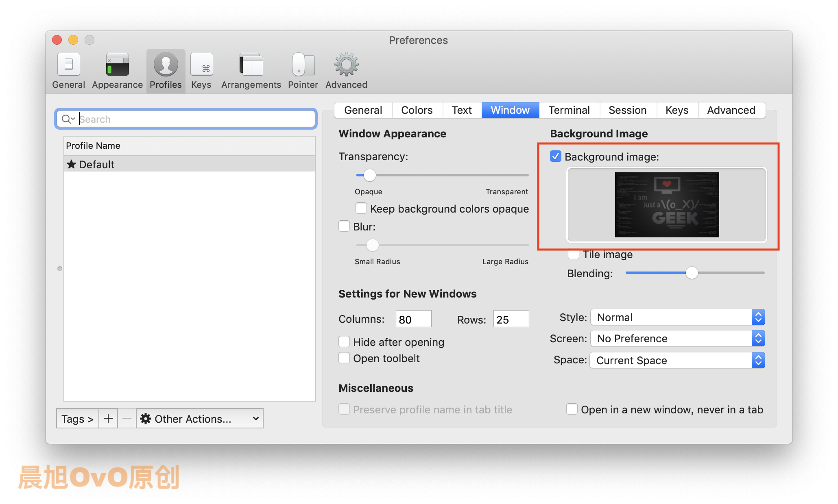Click the Tags > button

pos(77,419)
